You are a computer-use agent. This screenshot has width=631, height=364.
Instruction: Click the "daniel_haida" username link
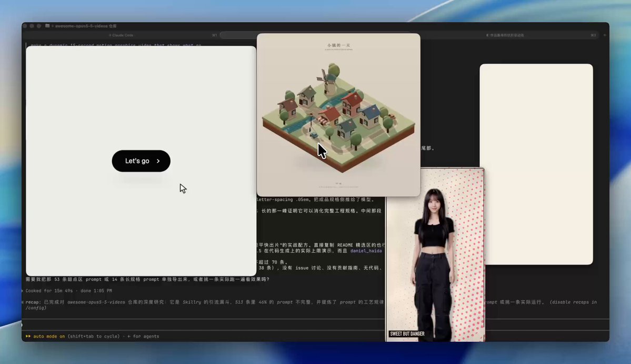click(366, 250)
